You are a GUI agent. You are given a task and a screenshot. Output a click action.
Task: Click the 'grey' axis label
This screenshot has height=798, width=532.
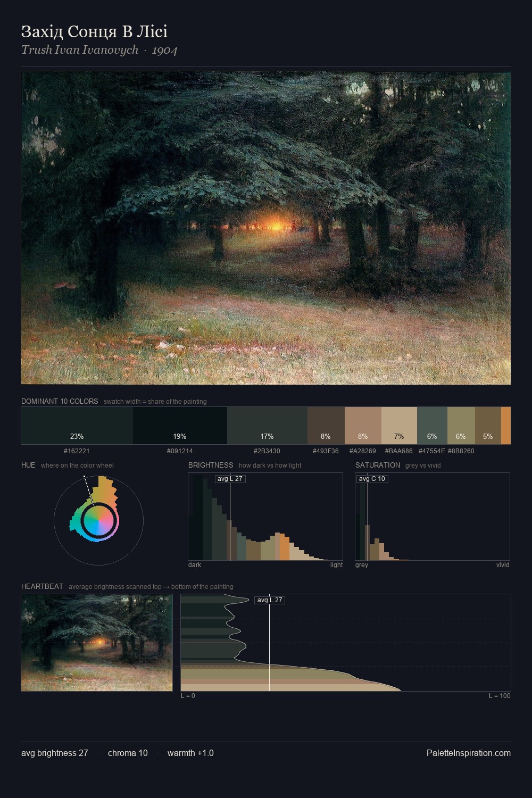pos(362,565)
